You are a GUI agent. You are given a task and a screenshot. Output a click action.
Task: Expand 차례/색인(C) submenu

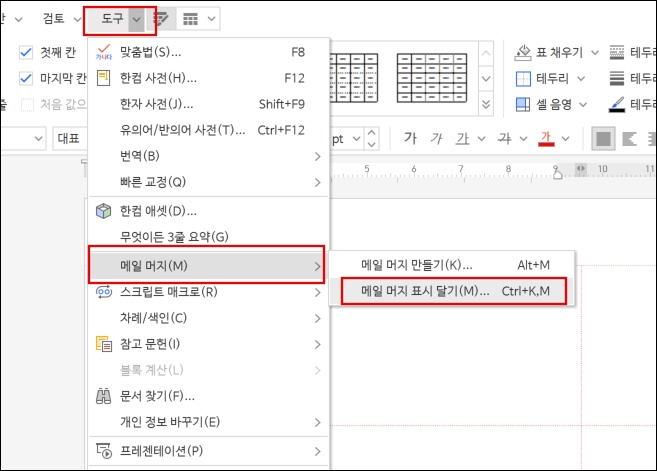(209, 318)
